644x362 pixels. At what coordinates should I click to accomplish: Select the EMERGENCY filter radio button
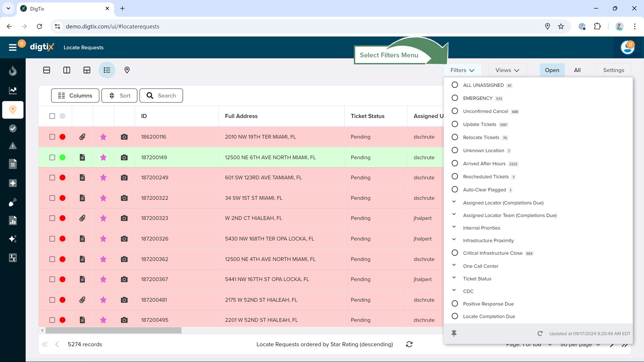[x=455, y=98]
